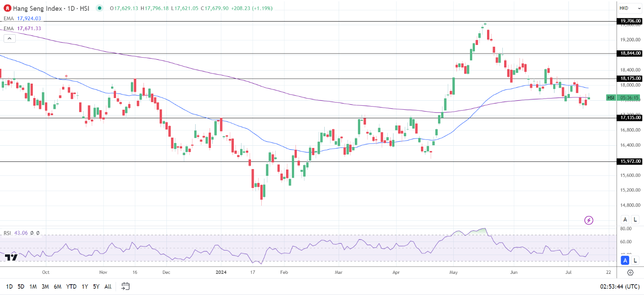Image resolution: width=644 pixels, height=295 pixels.
Task: Click the 18,844.00 horizontal line price label
Action: (x=630, y=54)
